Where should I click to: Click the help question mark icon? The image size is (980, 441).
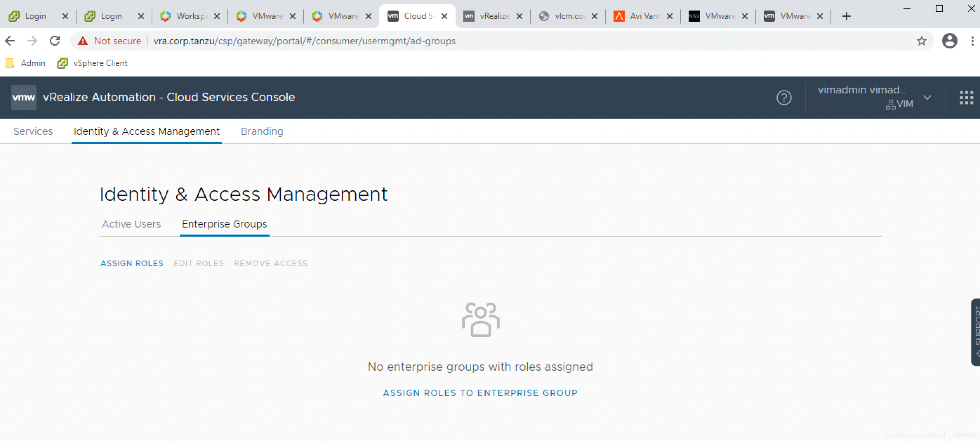(784, 97)
